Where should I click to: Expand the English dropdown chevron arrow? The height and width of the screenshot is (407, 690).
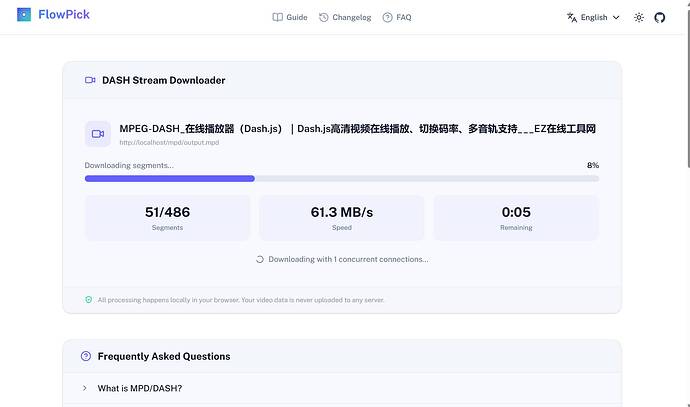point(616,18)
